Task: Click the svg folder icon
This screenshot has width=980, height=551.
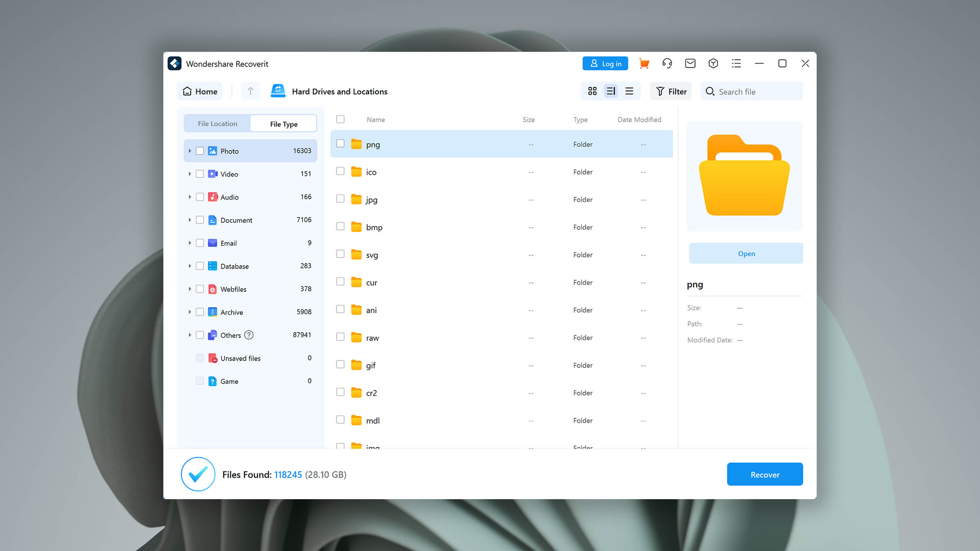Action: click(356, 255)
